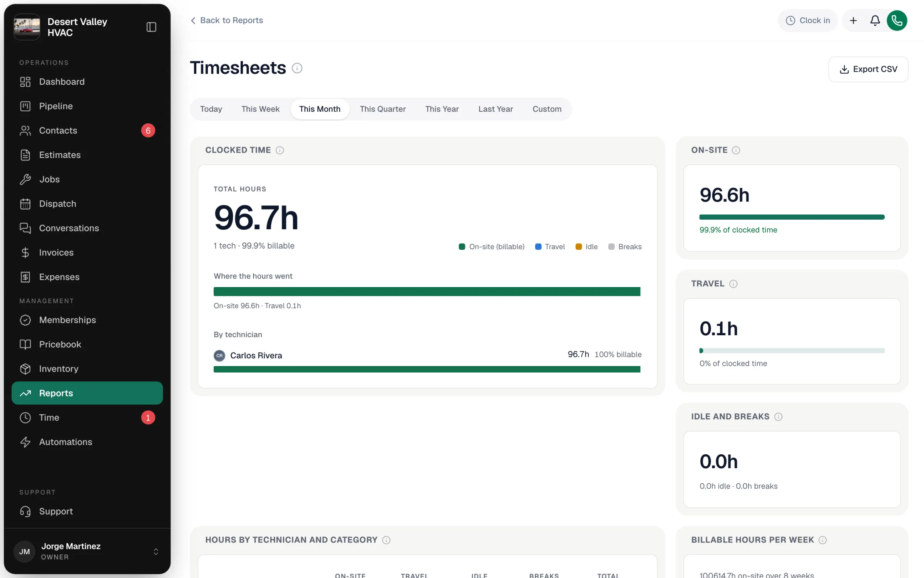The height and width of the screenshot is (578, 924).
Task: Click the On-site (billable) green legend swatch
Action: coord(462,247)
